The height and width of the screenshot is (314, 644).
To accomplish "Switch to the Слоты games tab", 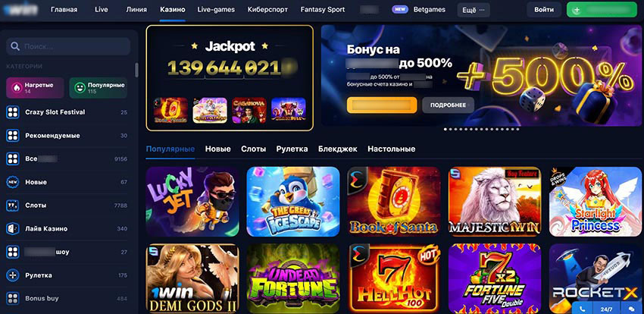I will (x=253, y=149).
